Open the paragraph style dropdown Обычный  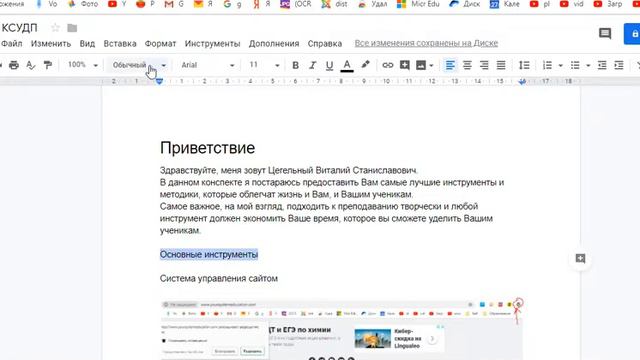[139, 65]
